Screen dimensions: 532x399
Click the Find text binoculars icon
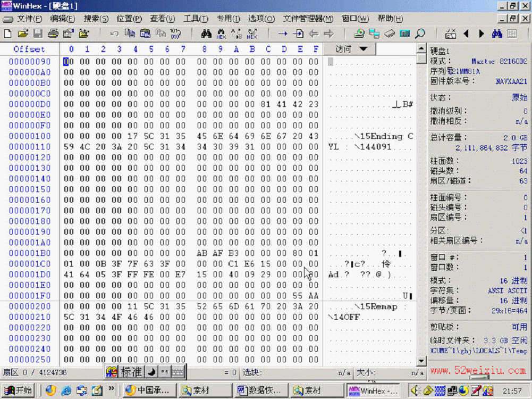point(206,34)
